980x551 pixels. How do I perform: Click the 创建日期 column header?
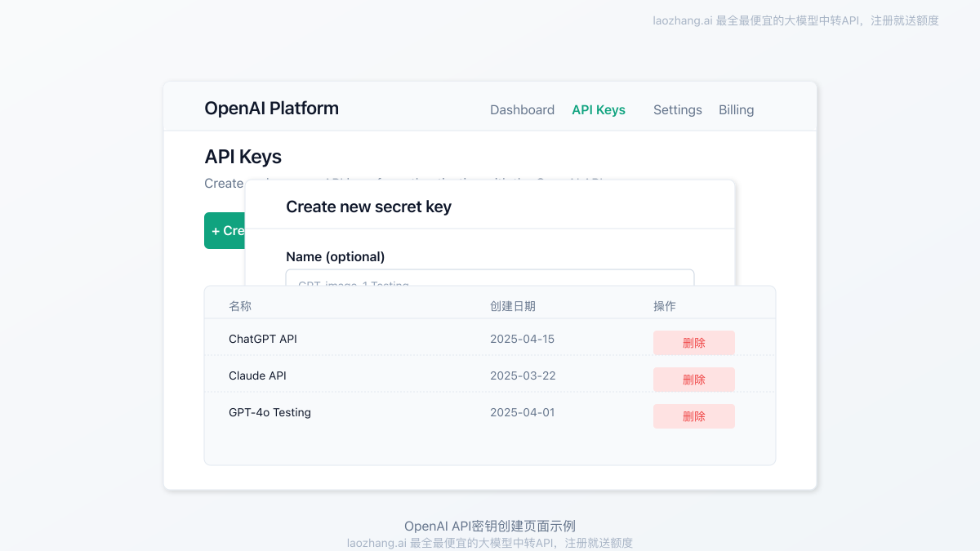513,306
